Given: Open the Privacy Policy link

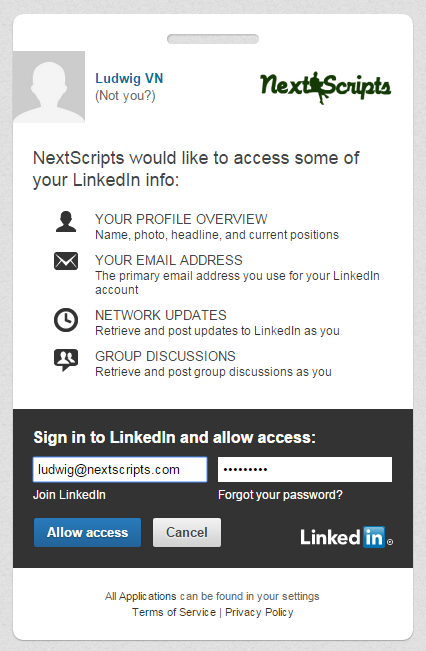Looking at the screenshot, I should click(x=259, y=612).
